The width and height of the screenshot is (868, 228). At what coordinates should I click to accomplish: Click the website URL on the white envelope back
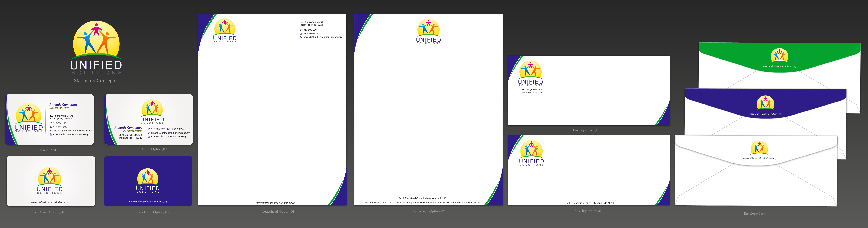(x=759, y=158)
